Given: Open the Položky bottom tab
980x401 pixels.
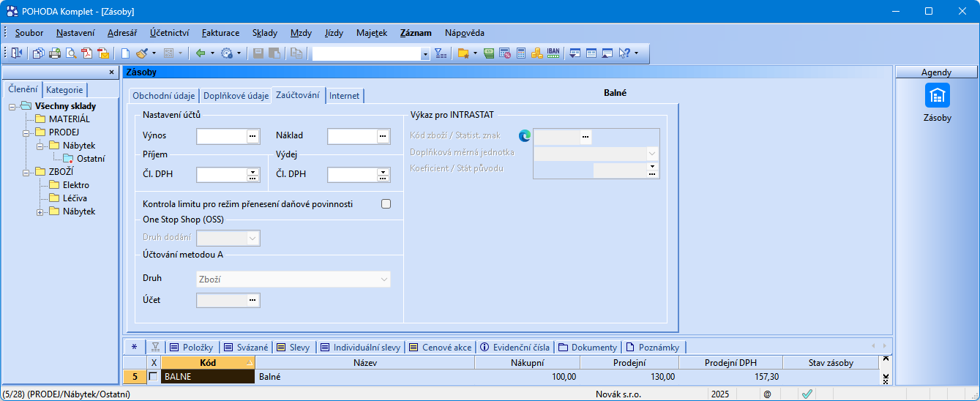Looking at the screenshot, I should point(192,348).
